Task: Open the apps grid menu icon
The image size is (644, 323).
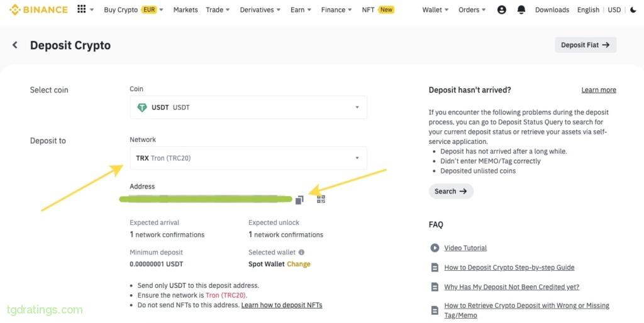Action: 82,9
